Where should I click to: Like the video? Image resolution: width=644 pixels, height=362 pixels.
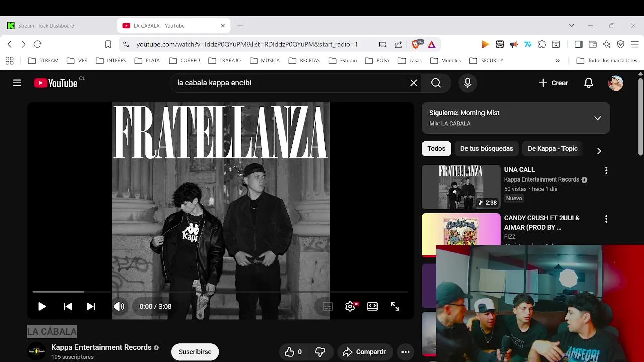point(293,352)
